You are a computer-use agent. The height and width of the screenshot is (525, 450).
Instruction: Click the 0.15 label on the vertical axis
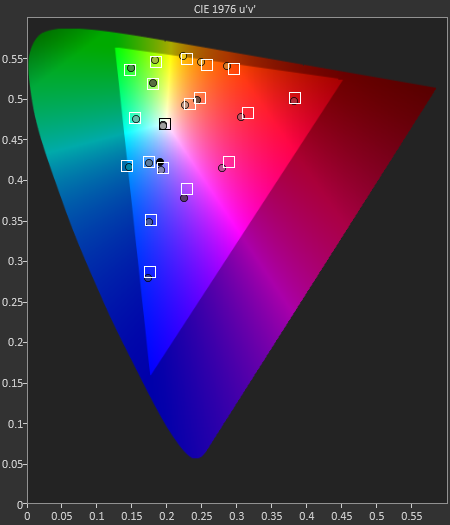[12, 383]
